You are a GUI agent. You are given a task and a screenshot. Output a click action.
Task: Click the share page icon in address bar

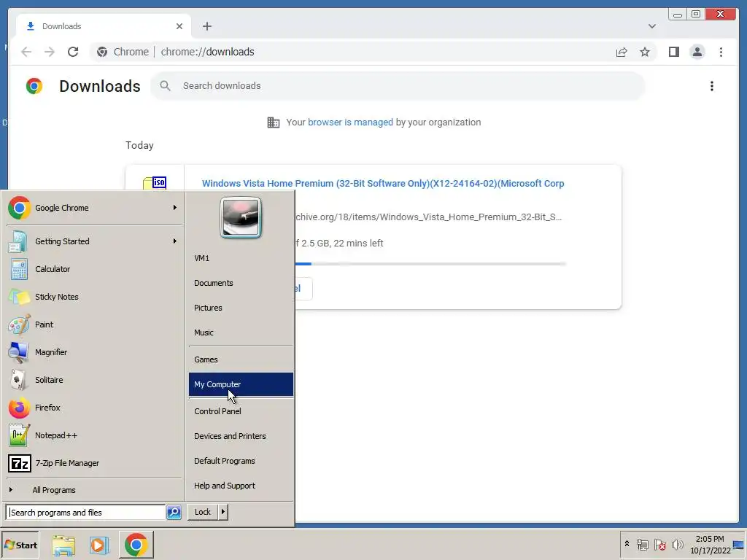click(x=622, y=52)
